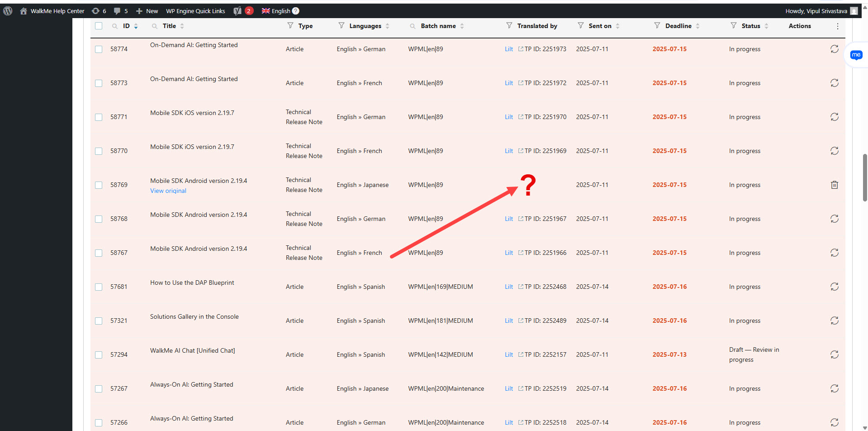
Task: Select checkbox for job 58770
Action: tap(99, 151)
